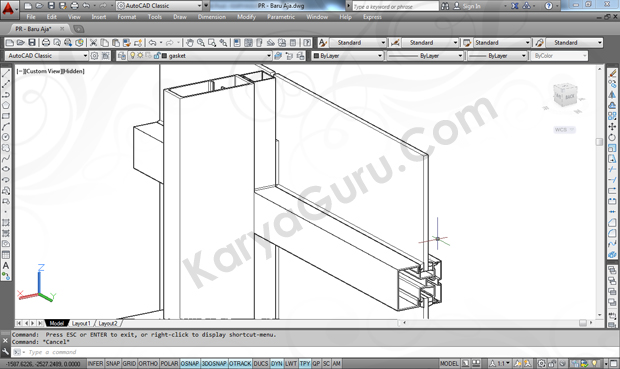Image resolution: width=620 pixels, height=369 pixels.
Task: Open the Draw menu
Action: (x=180, y=17)
